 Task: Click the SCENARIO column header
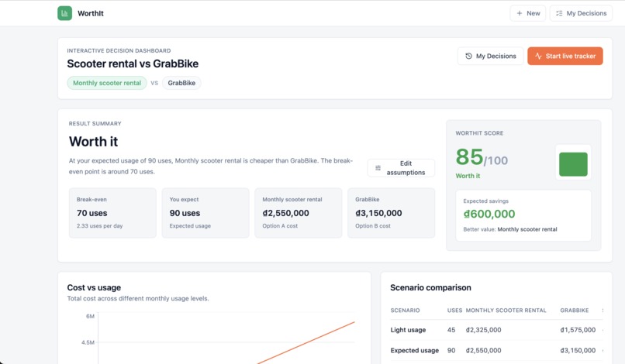click(x=405, y=311)
